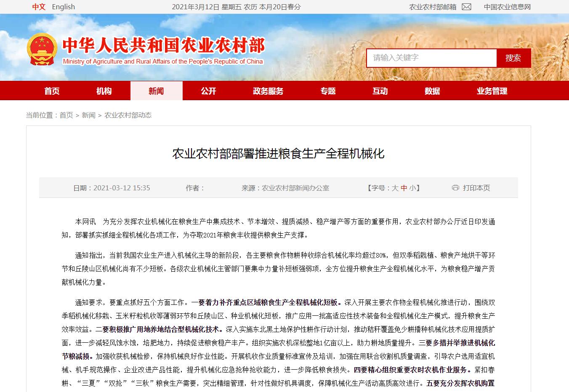
Task: Click the mail envelope icon
Action: pos(466,7)
